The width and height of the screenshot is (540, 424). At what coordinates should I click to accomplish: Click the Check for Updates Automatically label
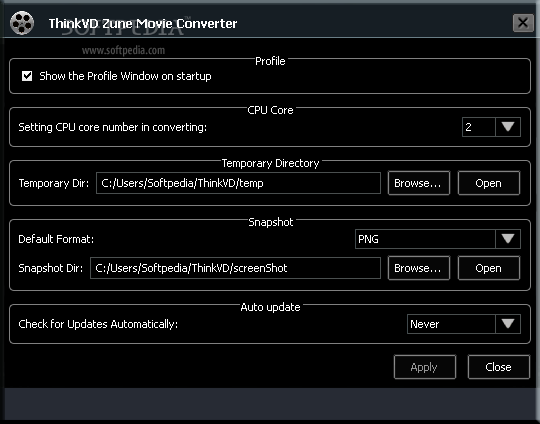tap(98, 324)
